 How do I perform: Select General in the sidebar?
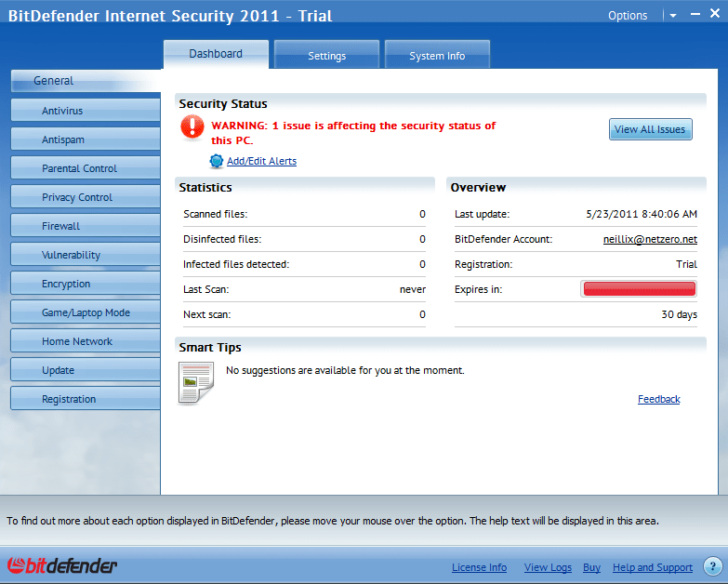pos(86,81)
